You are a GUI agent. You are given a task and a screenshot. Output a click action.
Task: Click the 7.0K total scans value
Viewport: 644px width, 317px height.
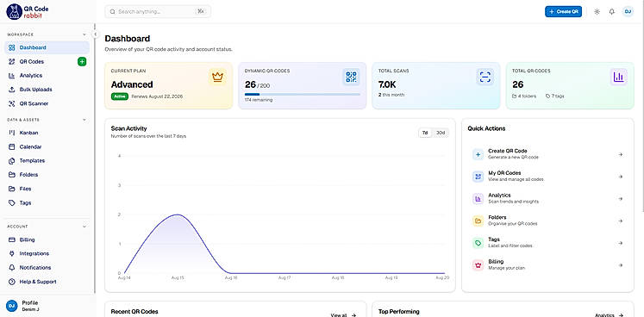388,84
